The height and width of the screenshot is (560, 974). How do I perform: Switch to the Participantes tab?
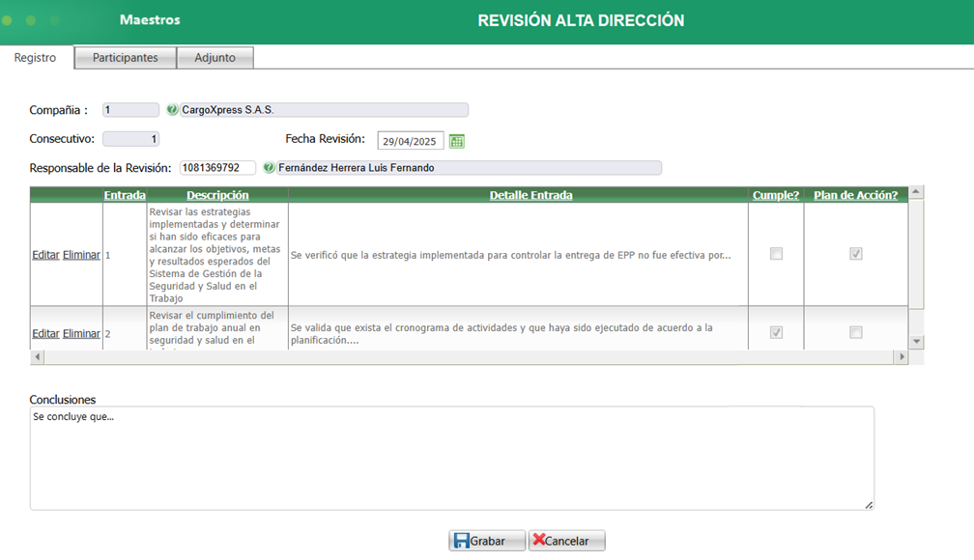(x=125, y=57)
